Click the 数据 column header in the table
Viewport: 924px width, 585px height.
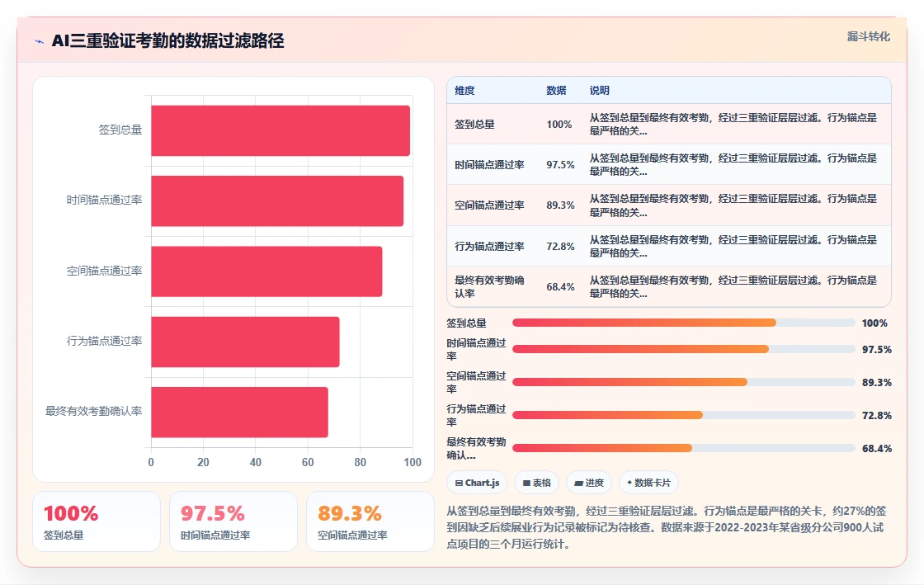coord(556,90)
